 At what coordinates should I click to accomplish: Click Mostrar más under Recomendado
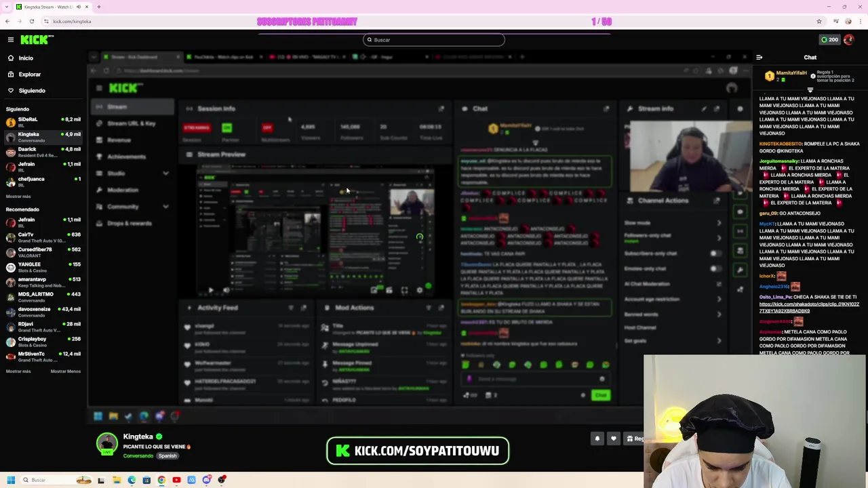[18, 371]
